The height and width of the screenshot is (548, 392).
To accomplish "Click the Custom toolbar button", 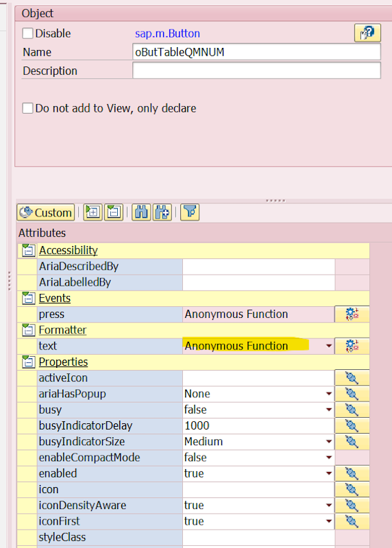I will tap(46, 212).
